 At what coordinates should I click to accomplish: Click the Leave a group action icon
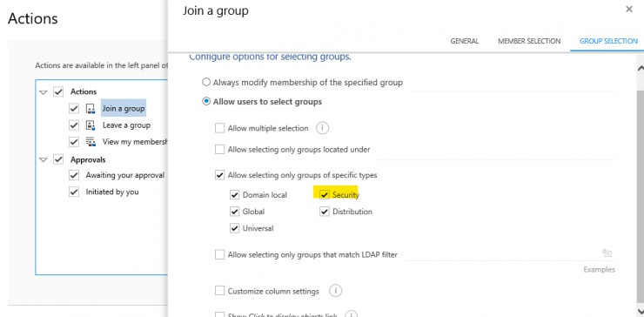91,125
